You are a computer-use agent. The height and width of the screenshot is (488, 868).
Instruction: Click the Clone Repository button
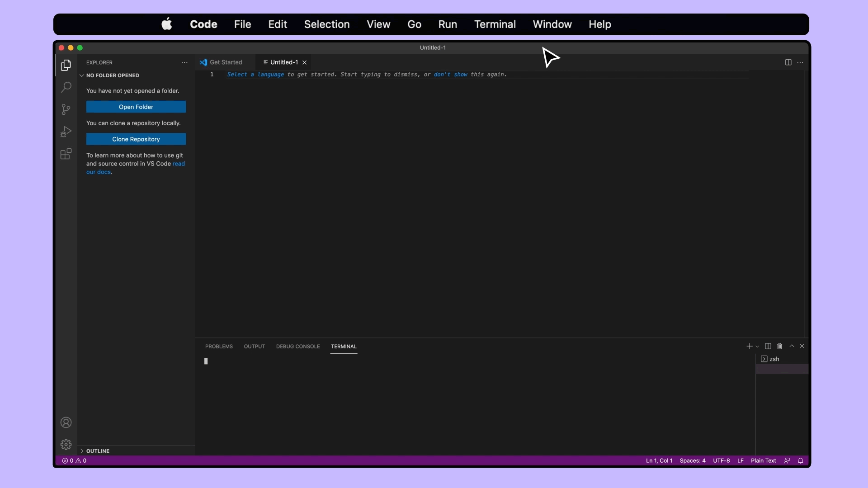[136, 139]
